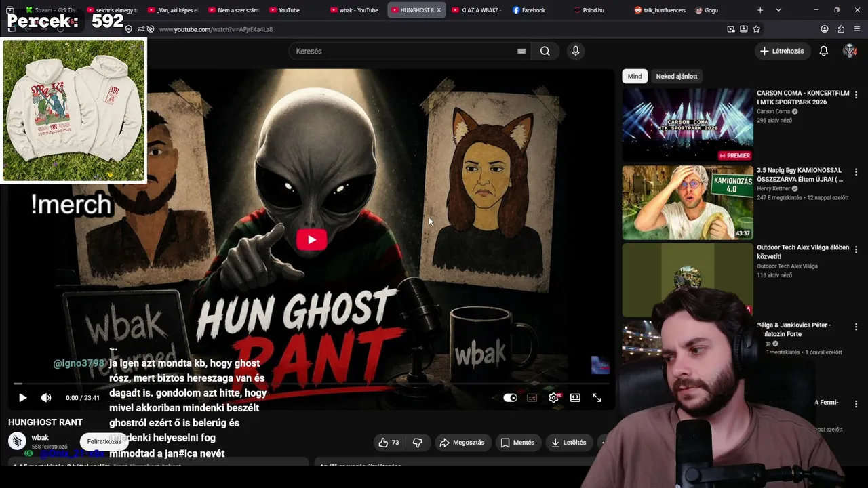Play the video using the red center button

[312, 239]
